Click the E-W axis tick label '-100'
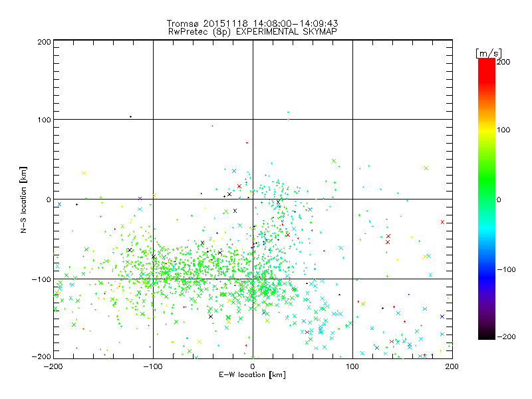 pyautogui.click(x=153, y=366)
